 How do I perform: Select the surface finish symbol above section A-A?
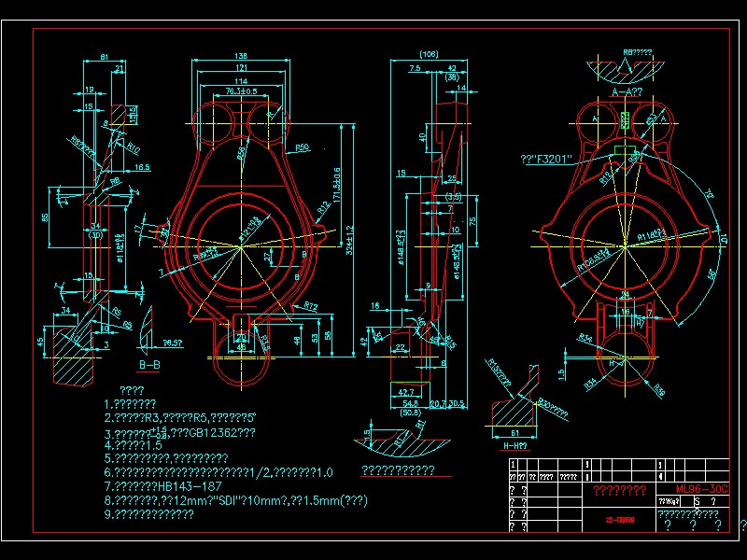pos(625,67)
